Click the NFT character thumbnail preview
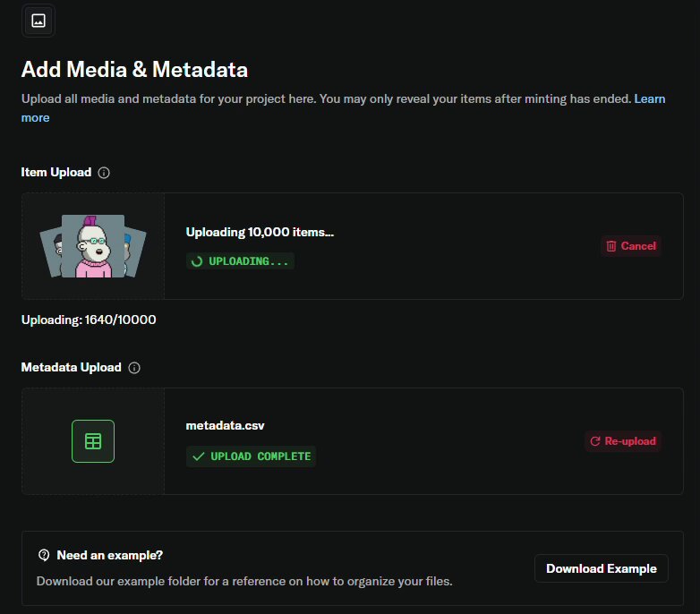This screenshot has width=700, height=614. (93, 246)
